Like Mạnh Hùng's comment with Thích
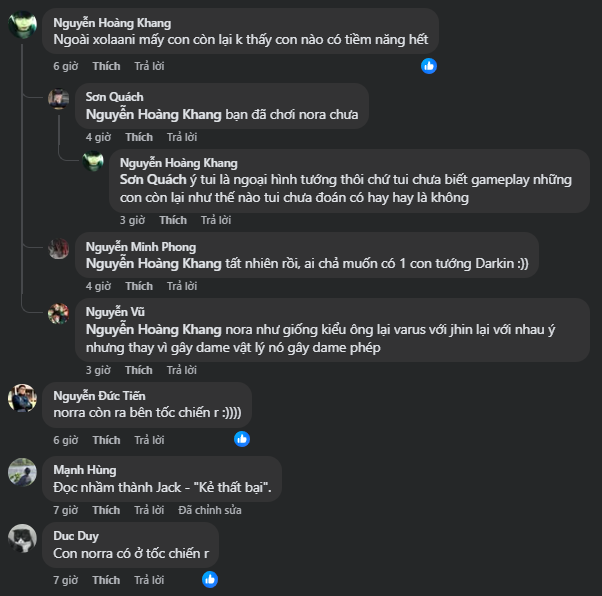The width and height of the screenshot is (602, 596). pos(106,510)
